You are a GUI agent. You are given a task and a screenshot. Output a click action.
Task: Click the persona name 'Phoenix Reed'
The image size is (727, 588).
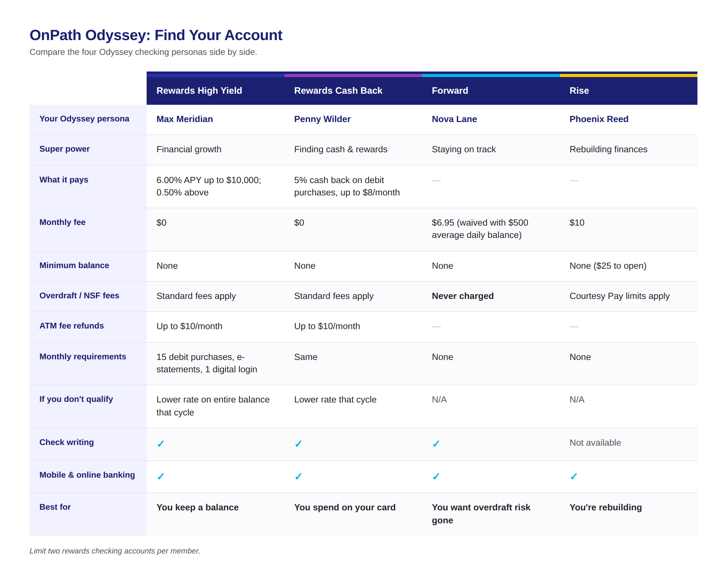[x=599, y=119]
